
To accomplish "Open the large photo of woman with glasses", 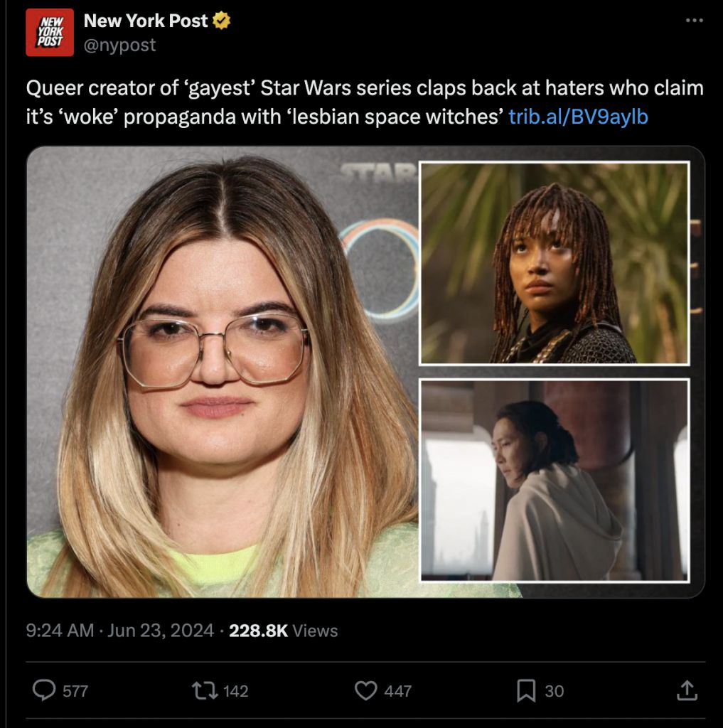I will pos(223,372).
